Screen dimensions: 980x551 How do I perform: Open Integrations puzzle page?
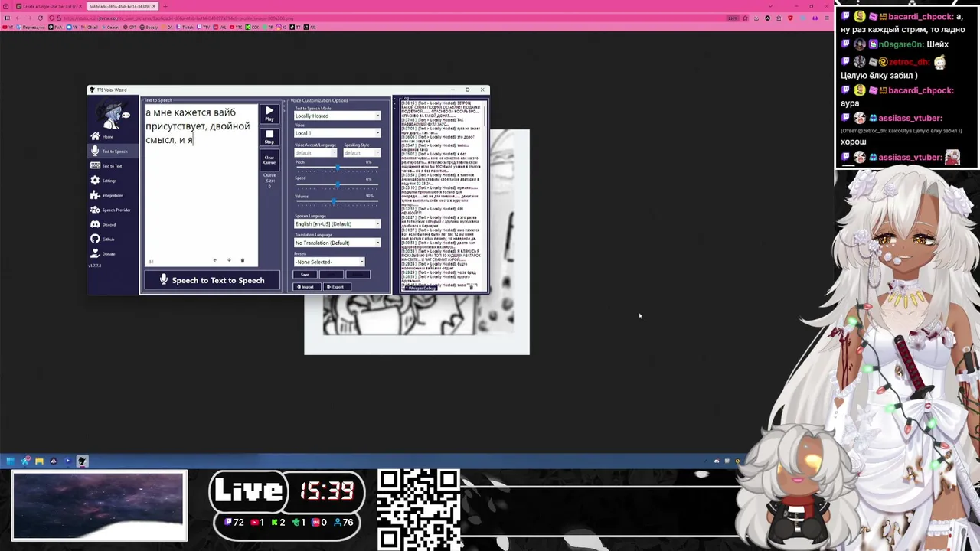point(112,195)
